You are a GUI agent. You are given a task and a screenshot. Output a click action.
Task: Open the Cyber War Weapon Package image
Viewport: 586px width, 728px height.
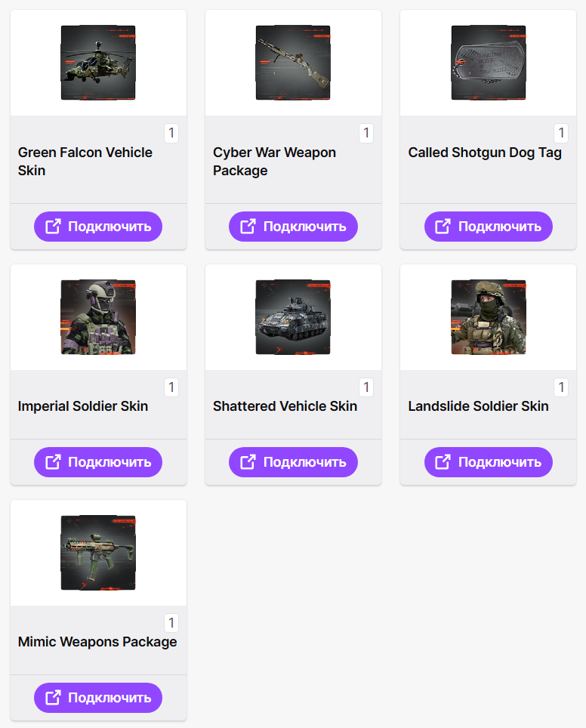293,63
